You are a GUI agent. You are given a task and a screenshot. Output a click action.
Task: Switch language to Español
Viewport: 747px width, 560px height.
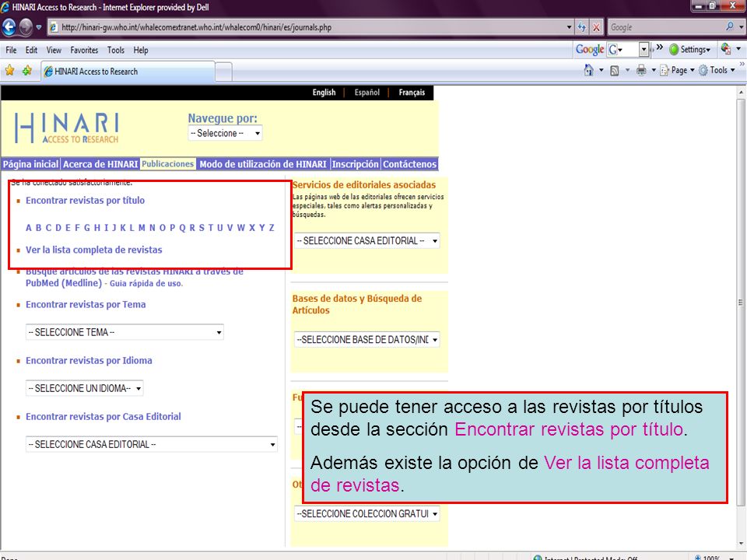point(366,93)
